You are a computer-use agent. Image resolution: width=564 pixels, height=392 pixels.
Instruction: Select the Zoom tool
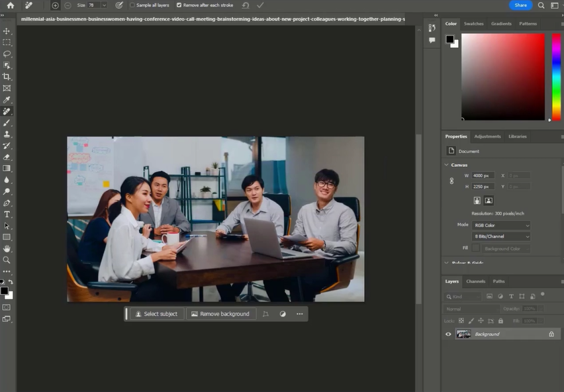tap(7, 260)
